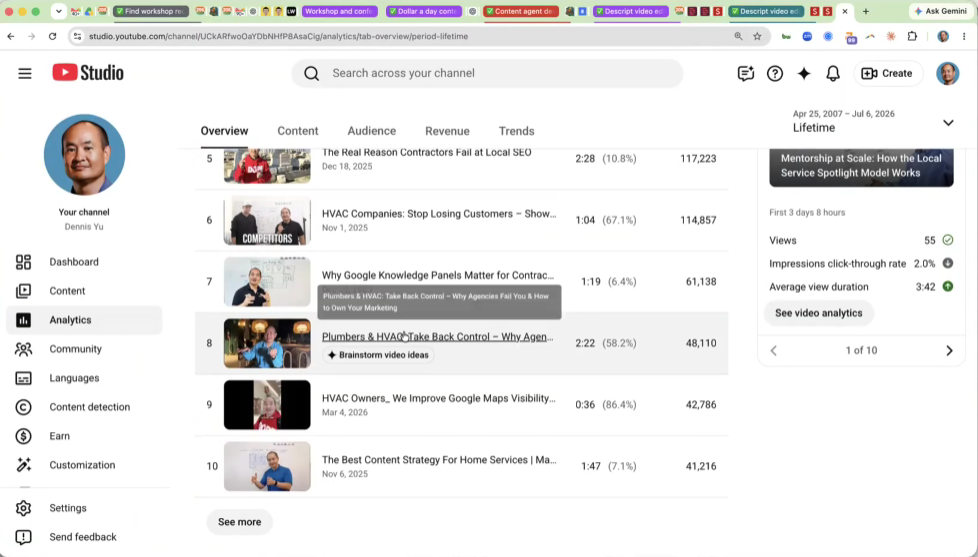The image size is (978, 557).
Task: Click See video analytics button
Action: (818, 313)
